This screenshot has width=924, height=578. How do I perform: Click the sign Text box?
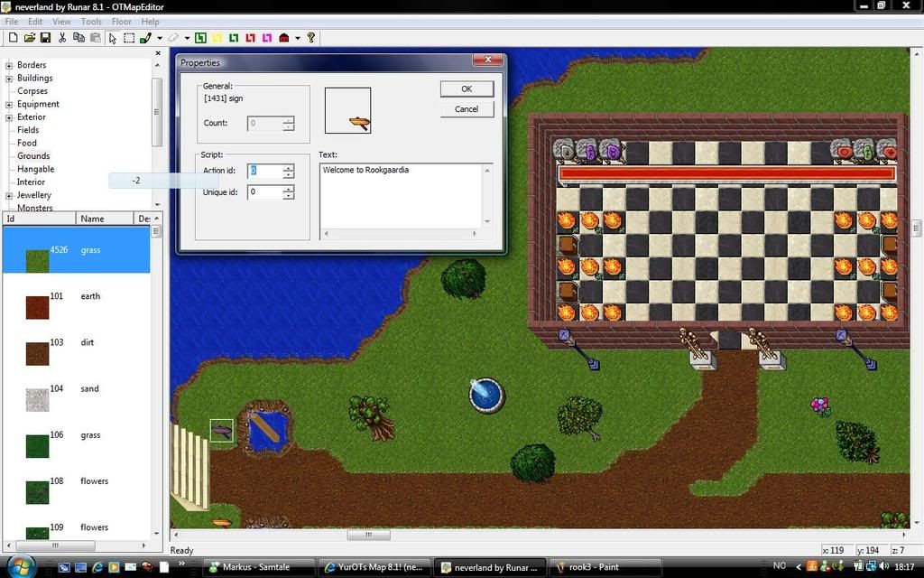click(x=402, y=196)
